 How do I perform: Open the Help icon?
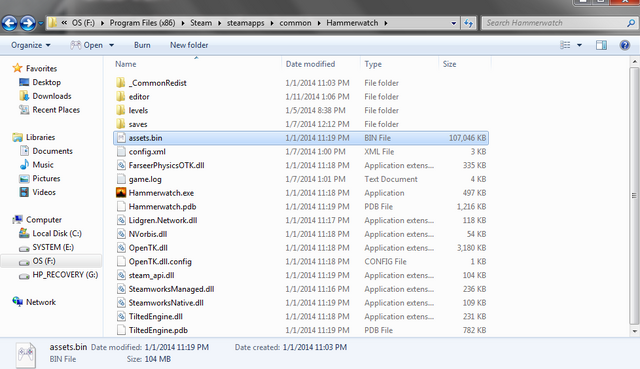click(x=624, y=45)
